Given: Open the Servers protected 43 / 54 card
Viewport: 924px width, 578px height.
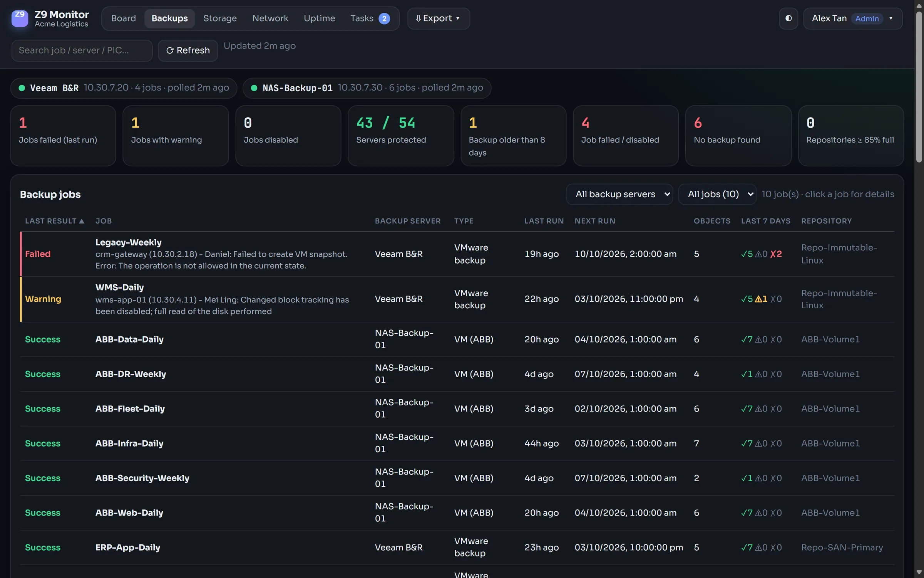Looking at the screenshot, I should 401,136.
